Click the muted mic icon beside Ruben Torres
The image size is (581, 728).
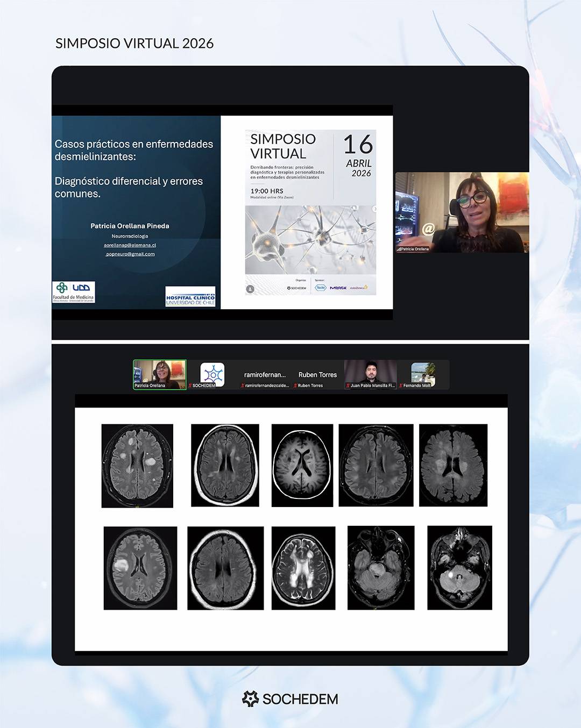(295, 386)
